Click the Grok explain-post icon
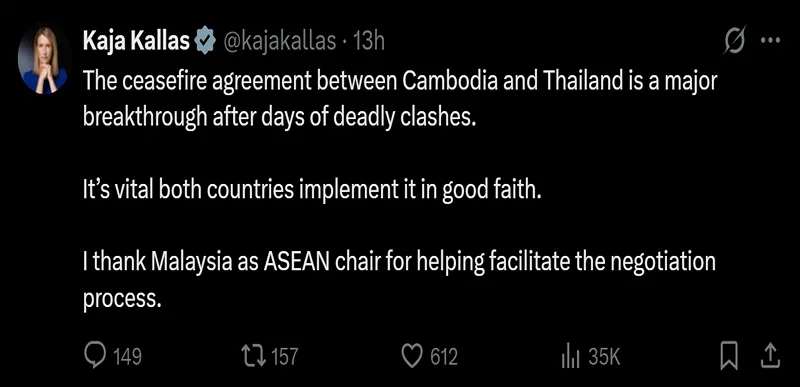The width and height of the screenshot is (800, 387). pos(736,39)
